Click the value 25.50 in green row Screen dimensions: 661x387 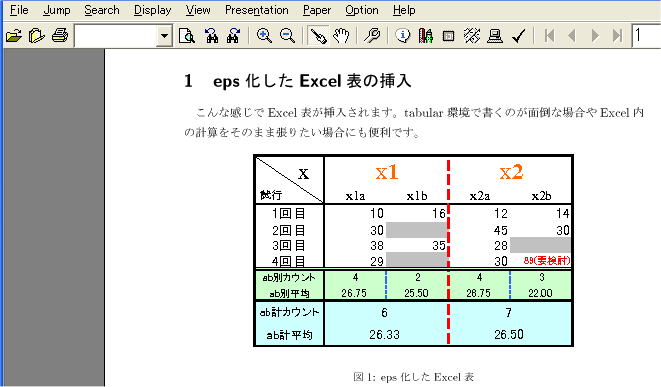coord(416,293)
